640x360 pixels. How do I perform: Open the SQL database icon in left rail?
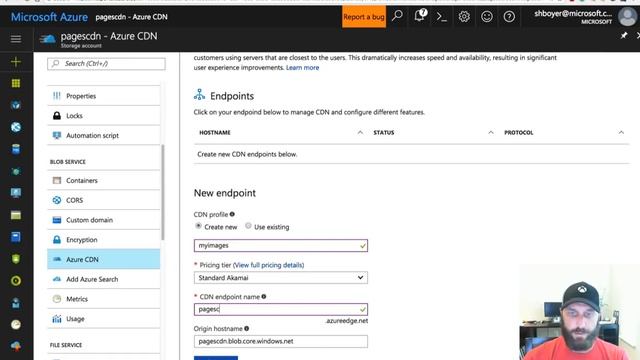pyautogui.click(x=16, y=149)
